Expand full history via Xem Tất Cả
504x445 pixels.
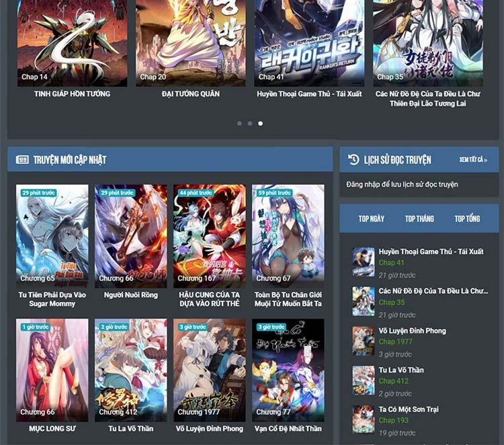pyautogui.click(x=473, y=160)
